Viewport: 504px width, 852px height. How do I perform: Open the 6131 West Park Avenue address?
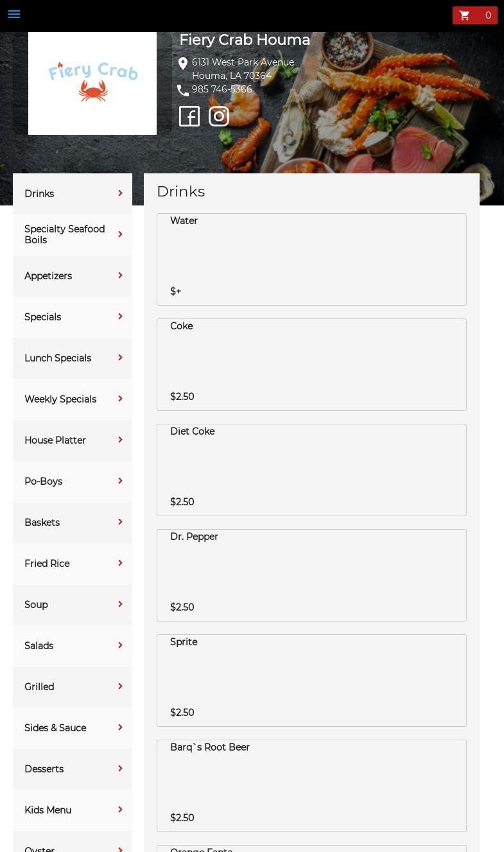(243, 62)
